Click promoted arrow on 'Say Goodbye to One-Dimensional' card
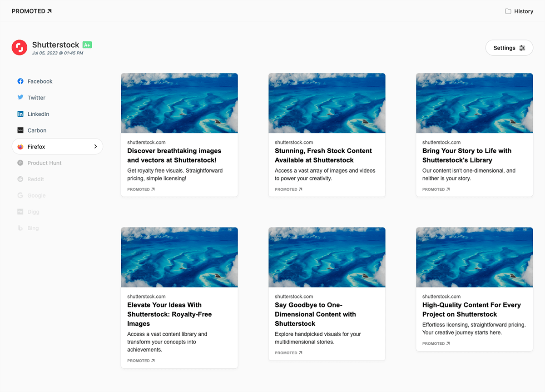The image size is (545, 392). [x=301, y=353]
